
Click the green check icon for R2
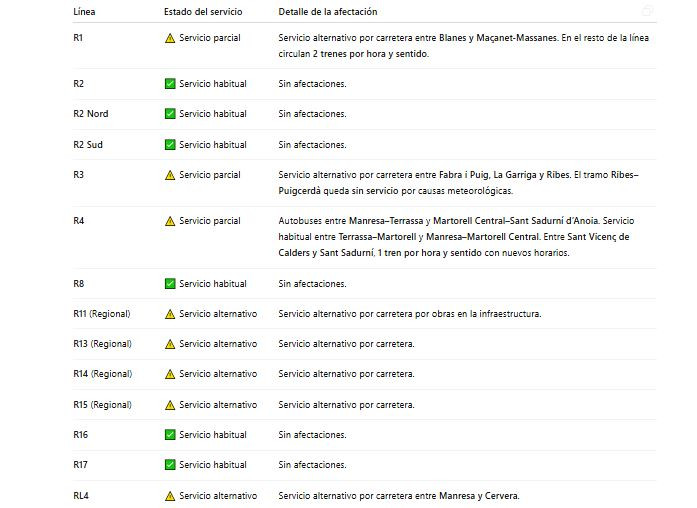point(170,84)
